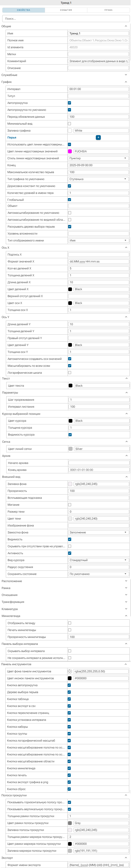Enable the Логарифмическая шкала checkbox
Screen dimensions: 131x868
click(70, 373)
